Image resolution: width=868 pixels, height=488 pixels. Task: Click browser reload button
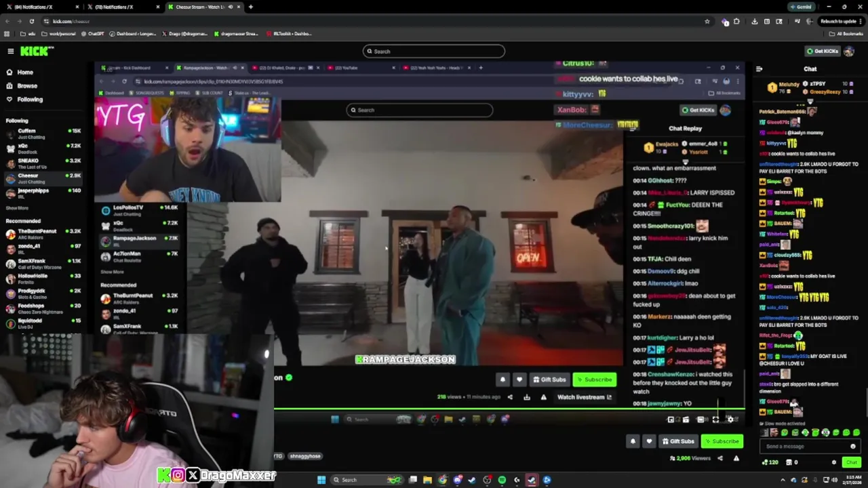pos(31,21)
